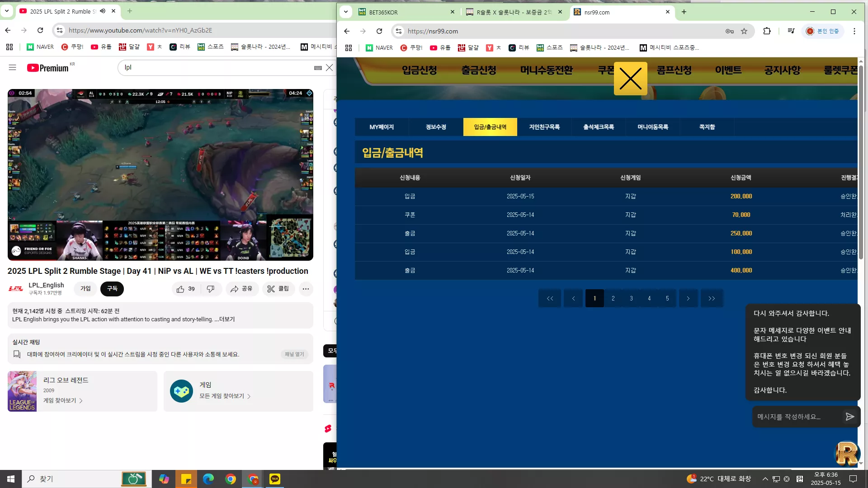Open the 머니이동목록 tab
Viewport: 868px width, 488px height.
pos(653,127)
